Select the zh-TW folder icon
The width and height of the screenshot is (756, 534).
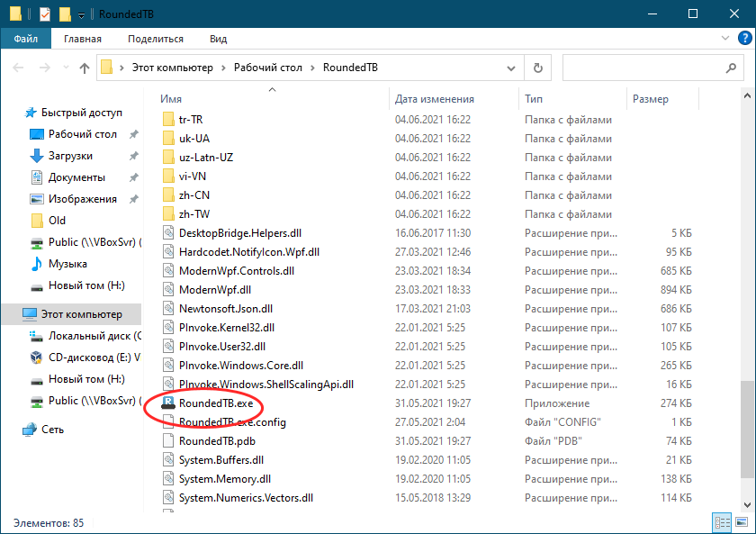pyautogui.click(x=168, y=213)
